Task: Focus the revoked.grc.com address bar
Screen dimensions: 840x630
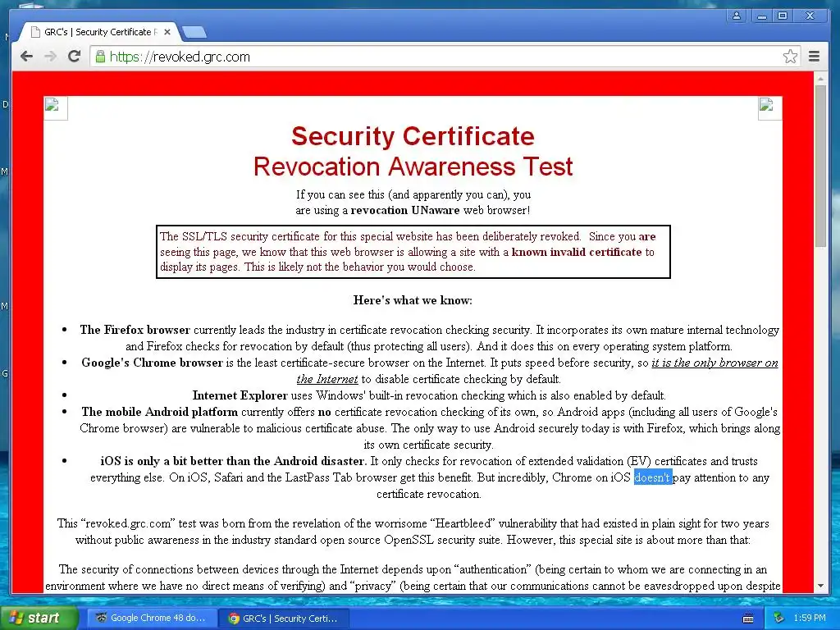Action: 445,57
